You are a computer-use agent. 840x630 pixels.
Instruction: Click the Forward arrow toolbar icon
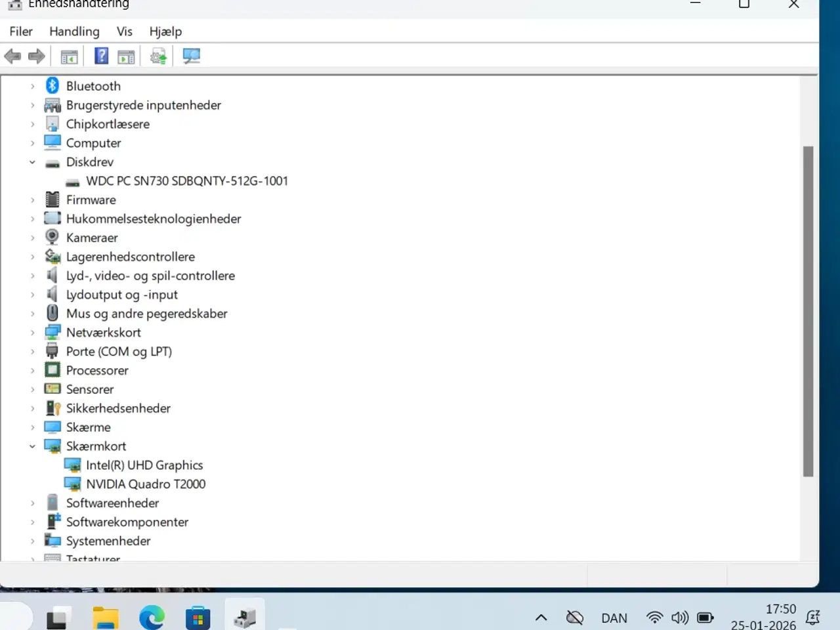pos(37,56)
